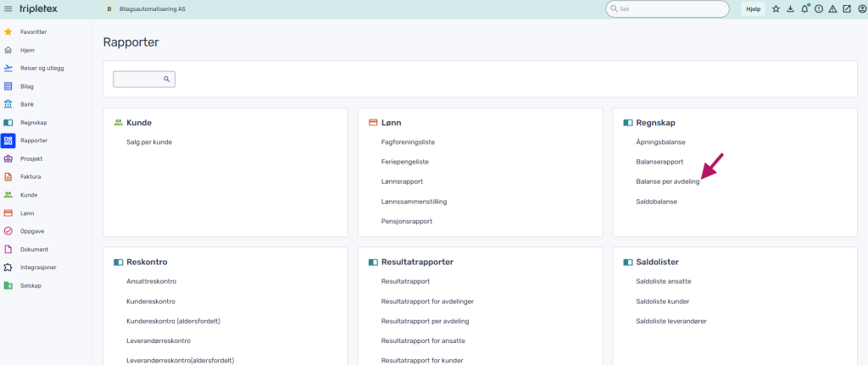
Task: Open Leverandørreskontro report
Action: (159, 340)
